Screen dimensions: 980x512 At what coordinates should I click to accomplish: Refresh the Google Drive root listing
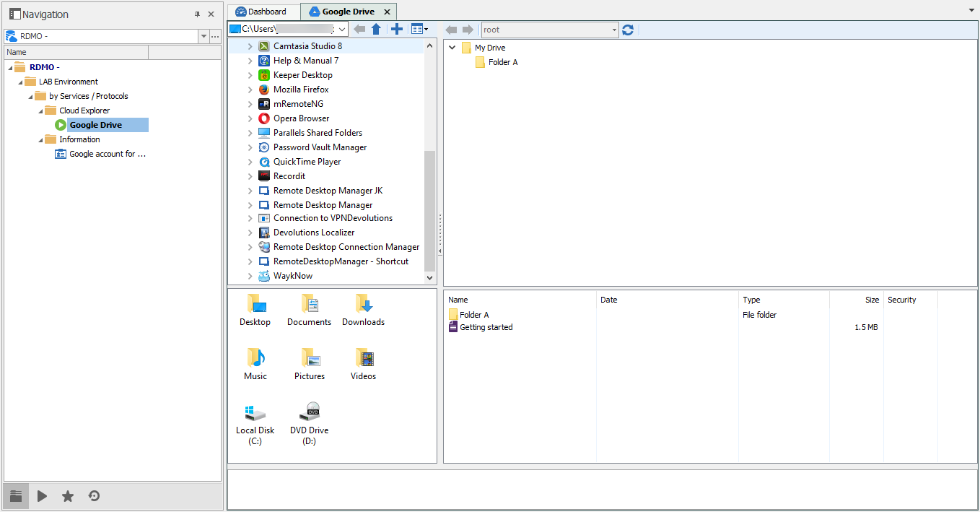pyautogui.click(x=628, y=30)
